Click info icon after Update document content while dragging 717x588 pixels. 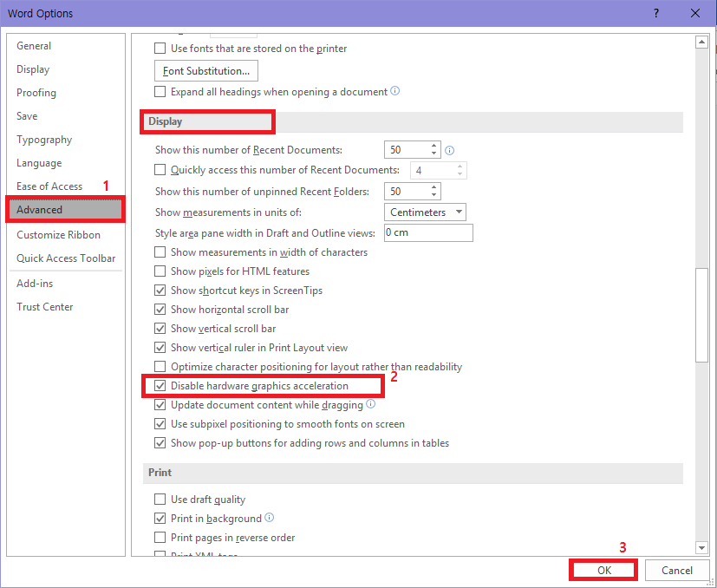pos(371,404)
